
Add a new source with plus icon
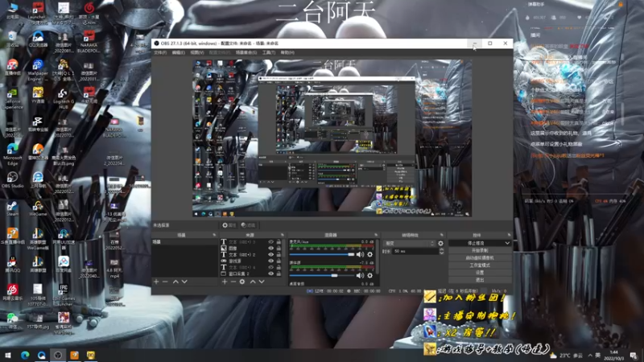click(x=225, y=282)
